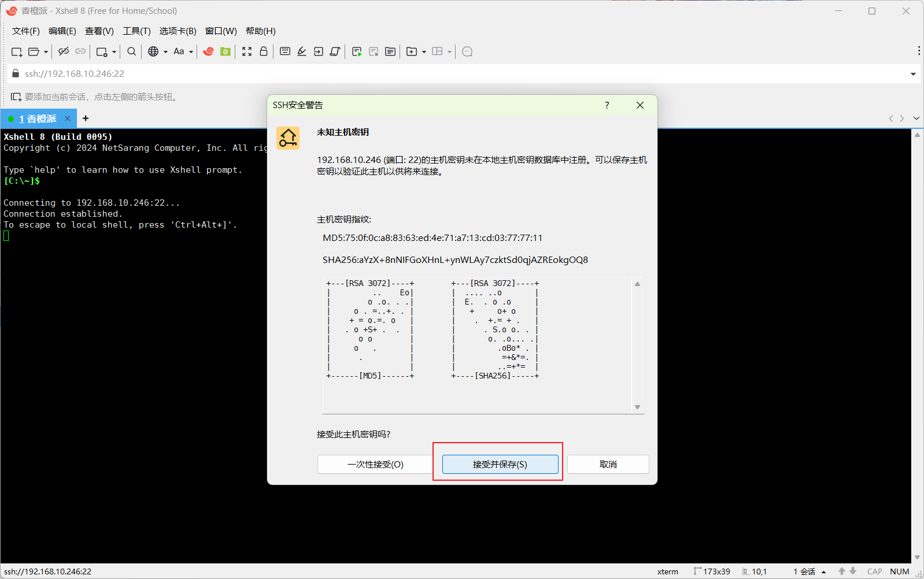Close the SSH安全警告 dialog

click(x=640, y=105)
